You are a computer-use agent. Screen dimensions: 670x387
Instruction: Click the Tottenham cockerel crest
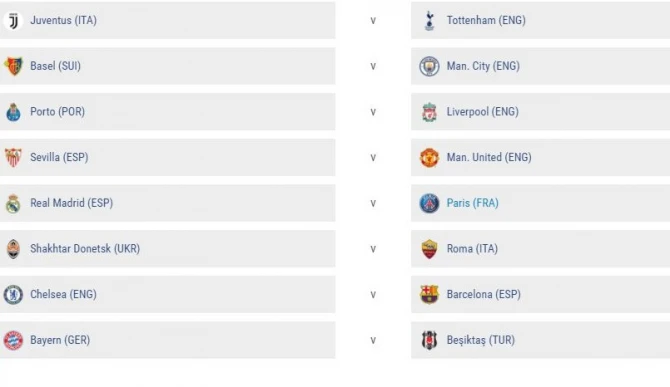coord(429,21)
